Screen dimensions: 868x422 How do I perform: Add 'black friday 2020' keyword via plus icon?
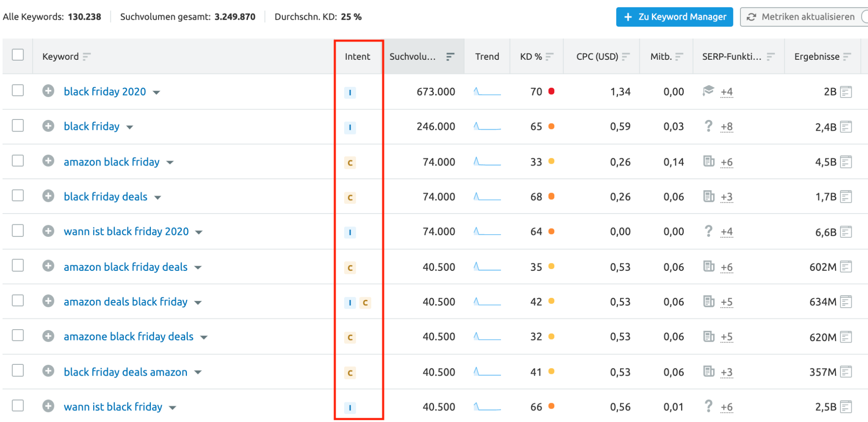click(48, 91)
